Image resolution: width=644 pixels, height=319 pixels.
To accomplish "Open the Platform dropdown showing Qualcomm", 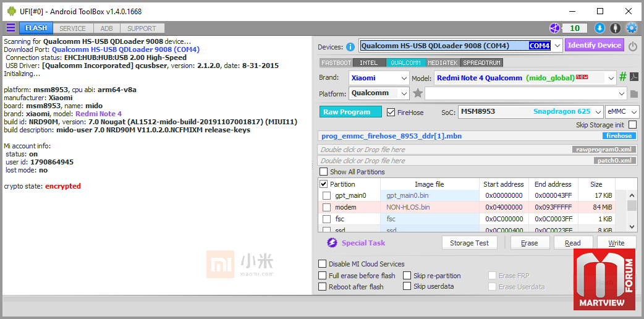I will click(379, 93).
